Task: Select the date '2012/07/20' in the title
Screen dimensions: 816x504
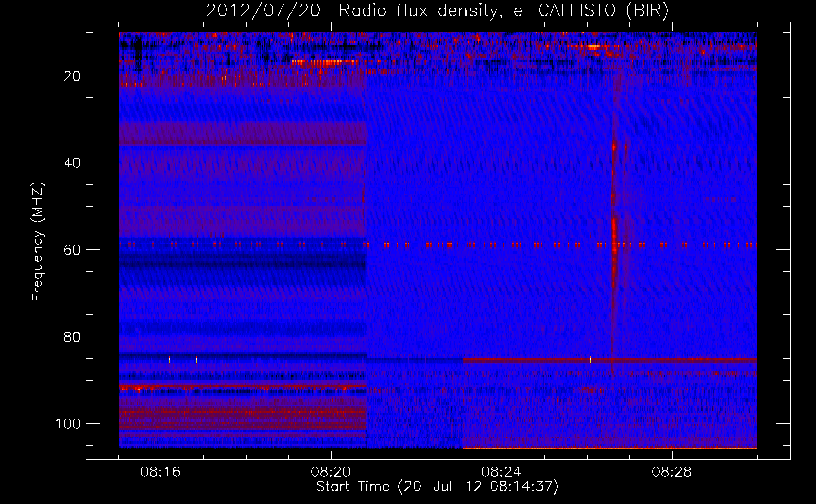Action: pos(263,11)
